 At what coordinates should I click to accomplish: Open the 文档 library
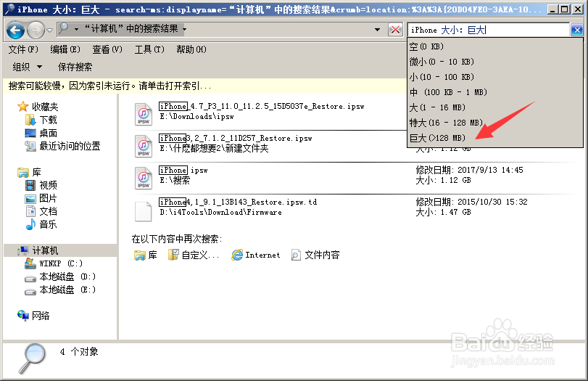(41, 211)
